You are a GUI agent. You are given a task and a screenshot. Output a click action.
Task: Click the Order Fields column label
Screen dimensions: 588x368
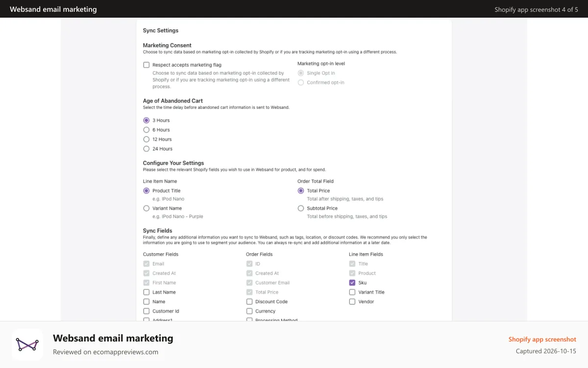[x=259, y=255]
